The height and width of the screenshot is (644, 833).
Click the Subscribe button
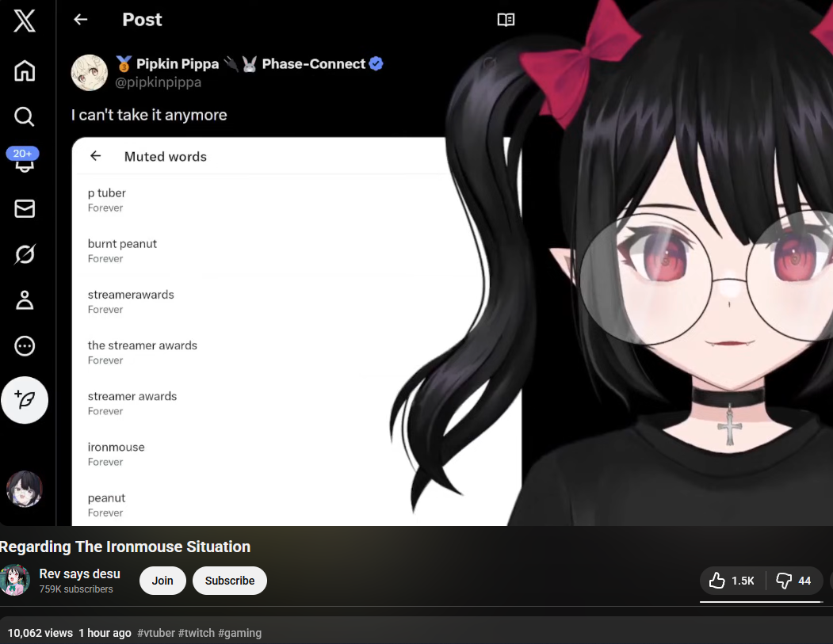[x=230, y=581]
